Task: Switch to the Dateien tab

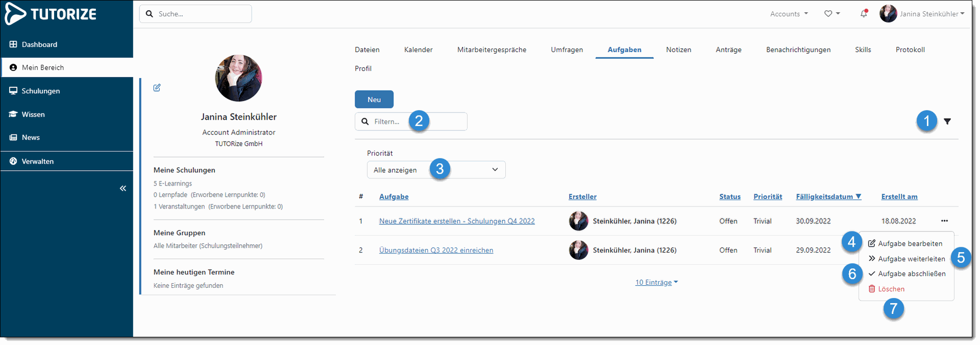Action: tap(367, 50)
